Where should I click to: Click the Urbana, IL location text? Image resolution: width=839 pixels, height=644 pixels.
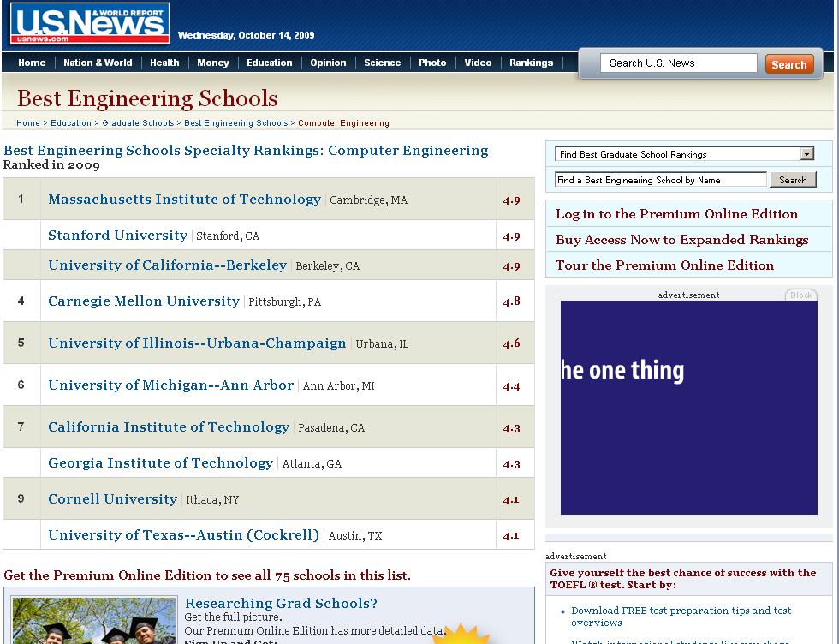coord(382,343)
